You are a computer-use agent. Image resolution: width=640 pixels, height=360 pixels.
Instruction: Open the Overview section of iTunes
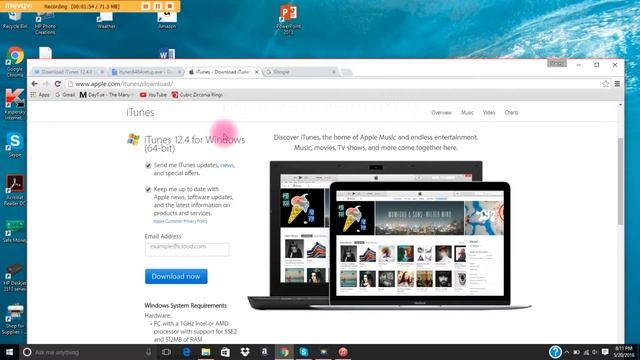point(441,113)
